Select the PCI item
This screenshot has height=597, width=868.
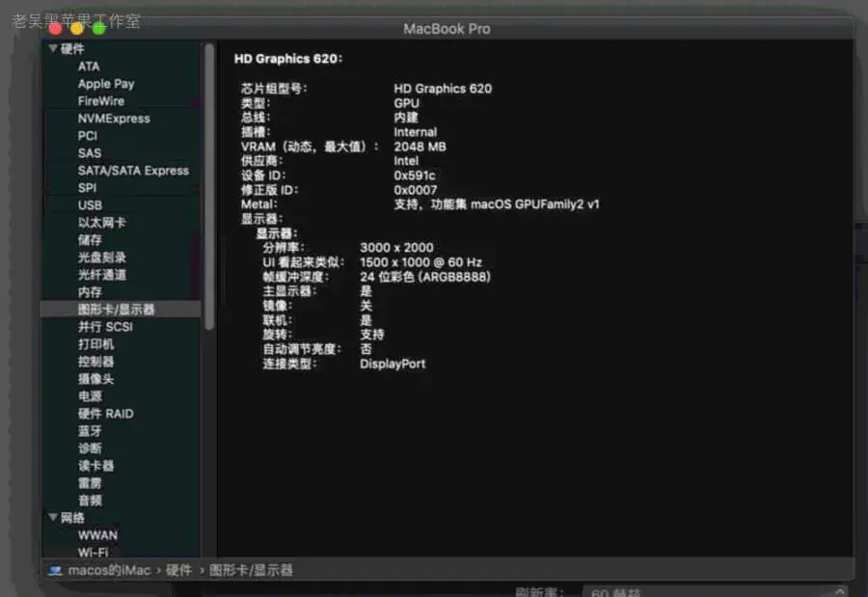[x=88, y=136]
